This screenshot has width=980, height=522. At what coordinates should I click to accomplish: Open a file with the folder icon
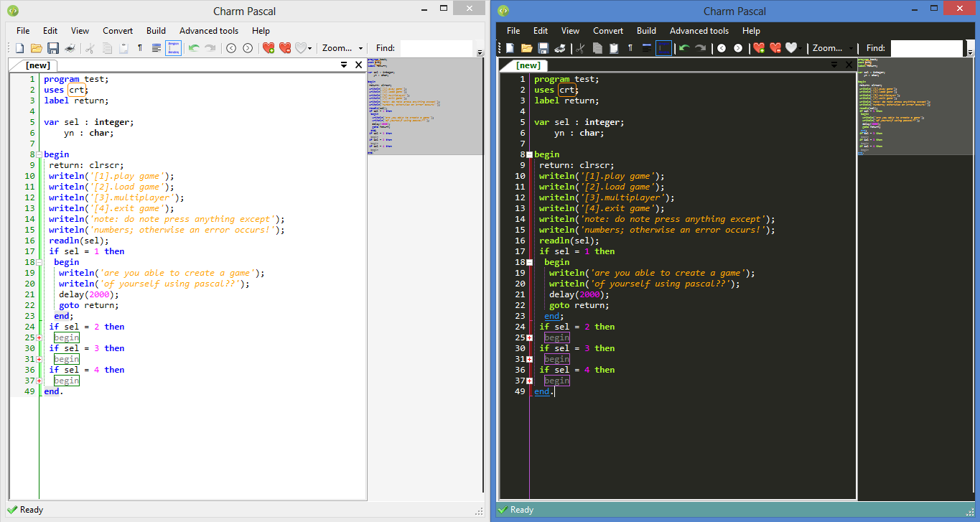37,47
